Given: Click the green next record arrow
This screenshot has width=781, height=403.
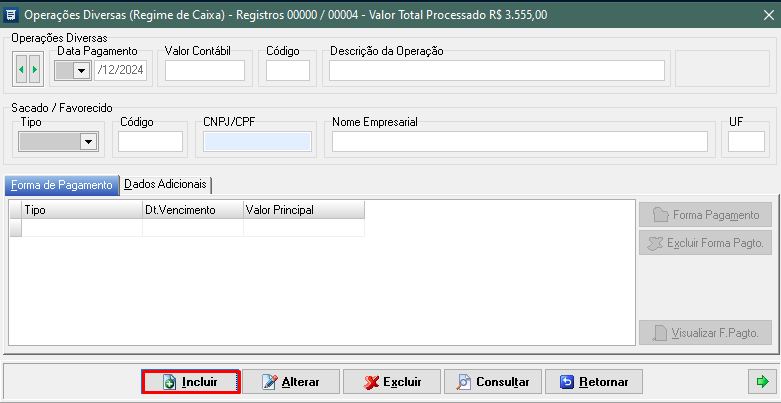Looking at the screenshot, I should click(35, 70).
